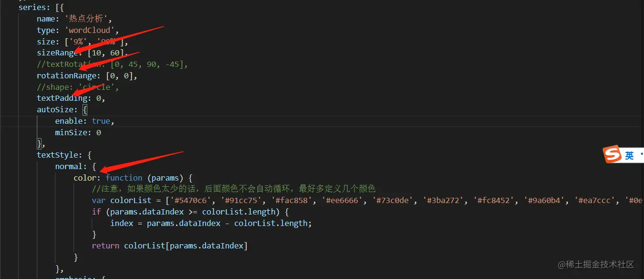The image size is (644, 279).
Task: Click the 'true' value of enable
Action: tap(101, 121)
